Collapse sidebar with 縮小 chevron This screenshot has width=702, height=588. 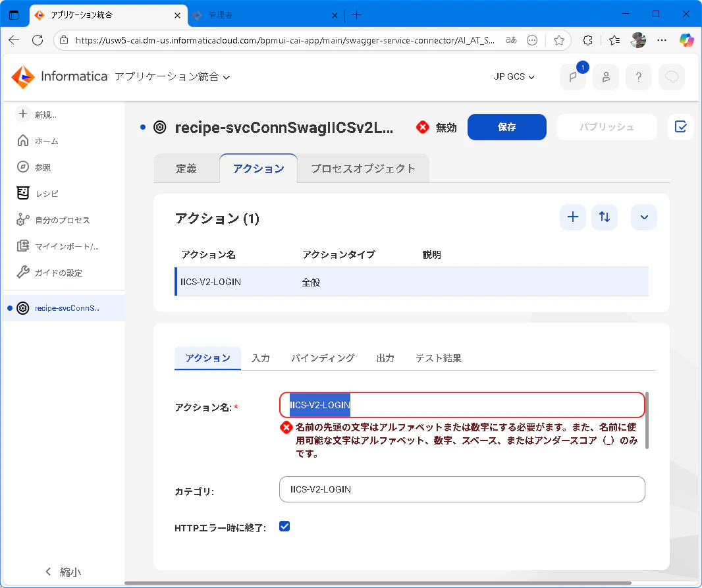click(x=48, y=572)
